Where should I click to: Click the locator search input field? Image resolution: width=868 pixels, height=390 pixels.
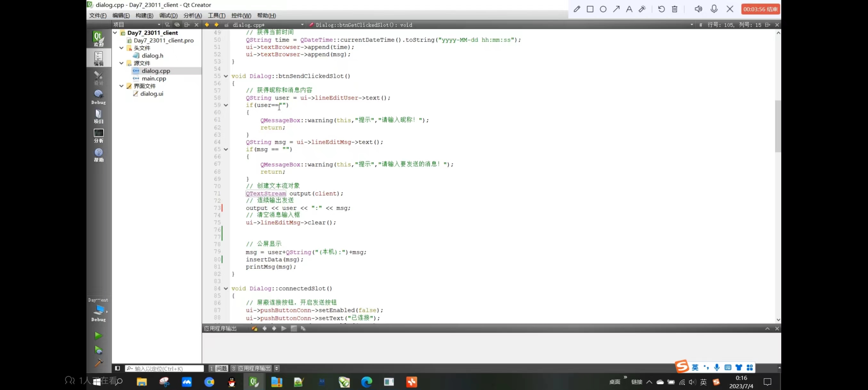(165, 369)
